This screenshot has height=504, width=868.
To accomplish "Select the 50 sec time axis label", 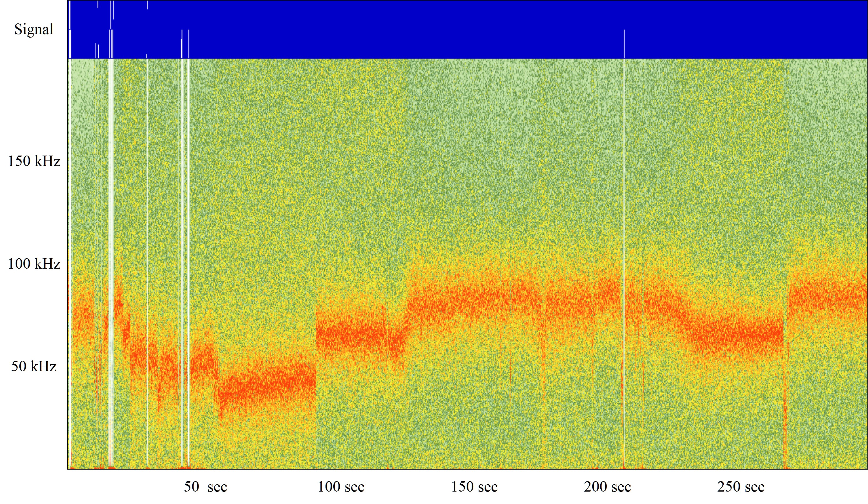I will [x=205, y=487].
